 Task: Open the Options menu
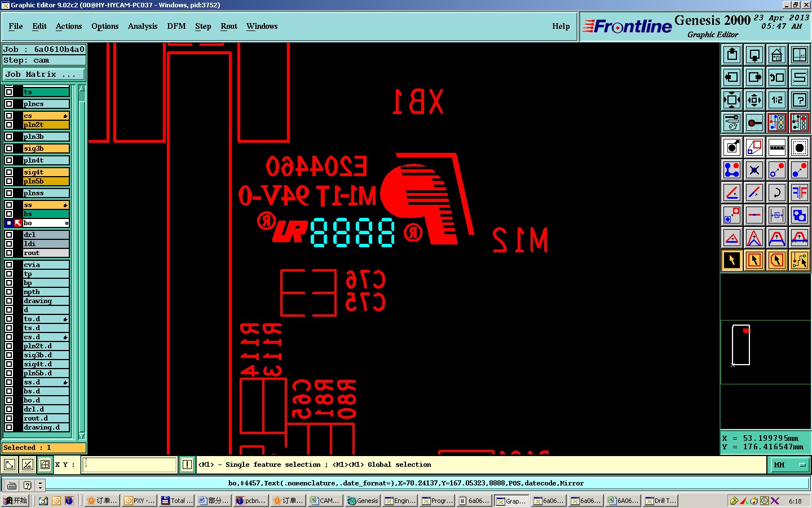(105, 27)
